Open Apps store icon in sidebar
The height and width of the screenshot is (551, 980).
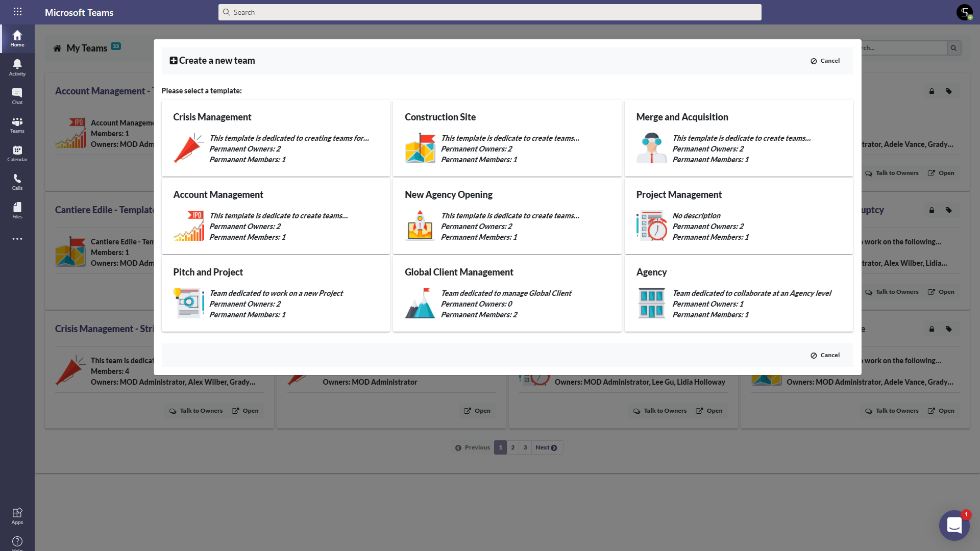17,516
